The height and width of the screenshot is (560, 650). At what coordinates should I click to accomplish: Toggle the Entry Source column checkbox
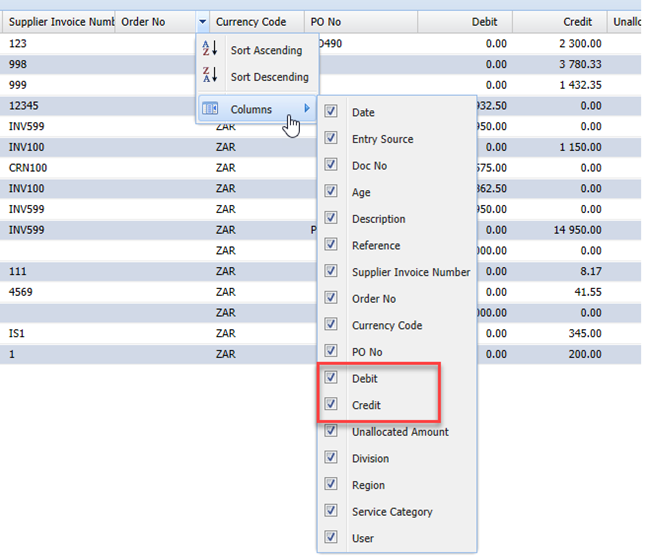(x=331, y=139)
